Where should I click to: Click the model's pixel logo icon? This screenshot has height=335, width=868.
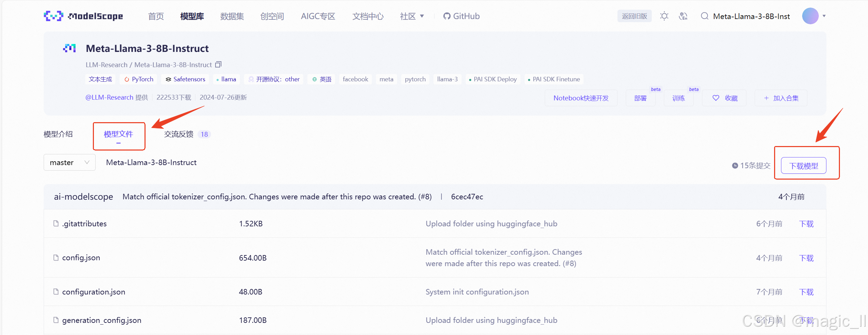[x=69, y=48]
